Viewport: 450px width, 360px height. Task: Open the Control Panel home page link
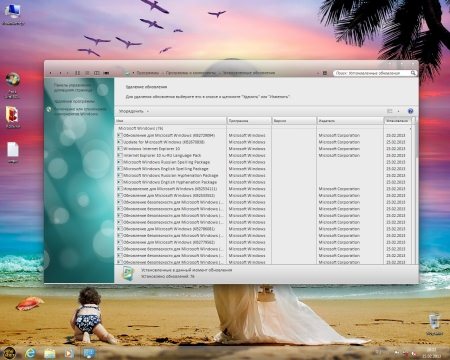pos(73,88)
